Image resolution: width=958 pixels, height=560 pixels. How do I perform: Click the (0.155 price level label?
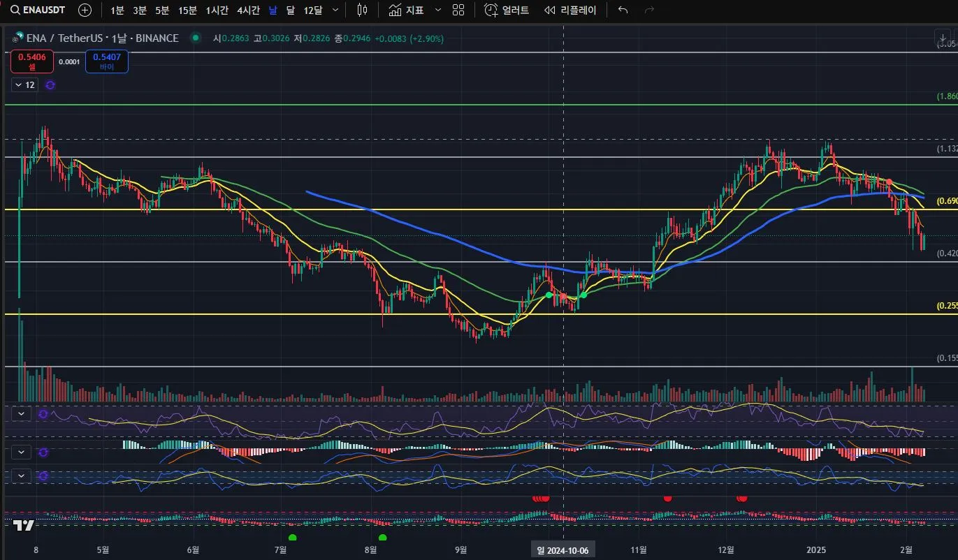coord(947,358)
